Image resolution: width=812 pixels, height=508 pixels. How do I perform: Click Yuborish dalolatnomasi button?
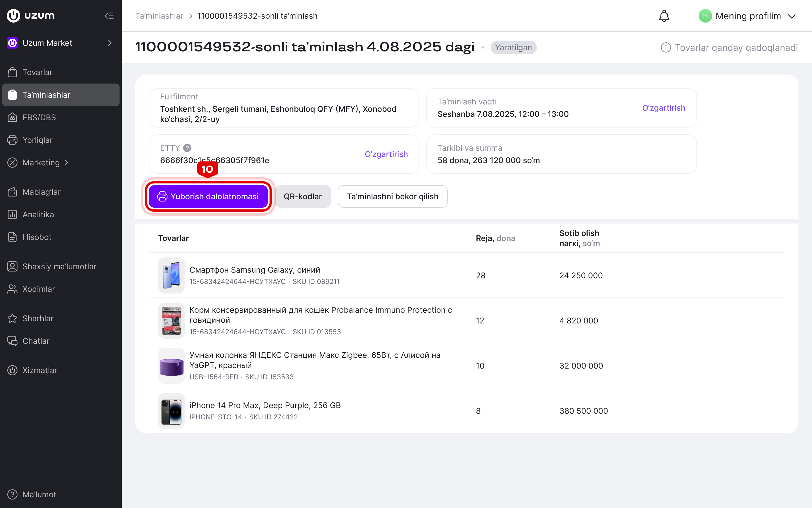click(208, 196)
